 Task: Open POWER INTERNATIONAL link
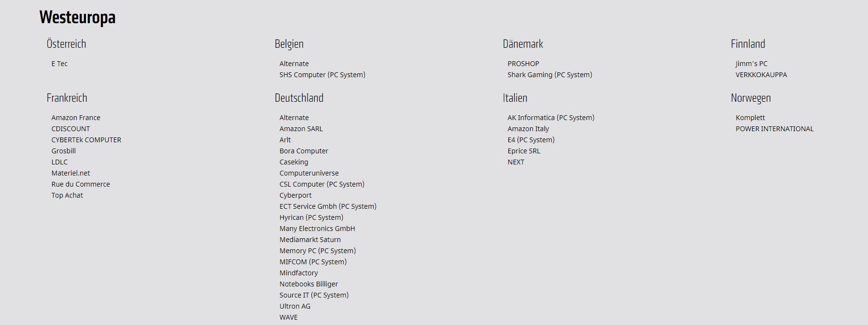(x=774, y=129)
